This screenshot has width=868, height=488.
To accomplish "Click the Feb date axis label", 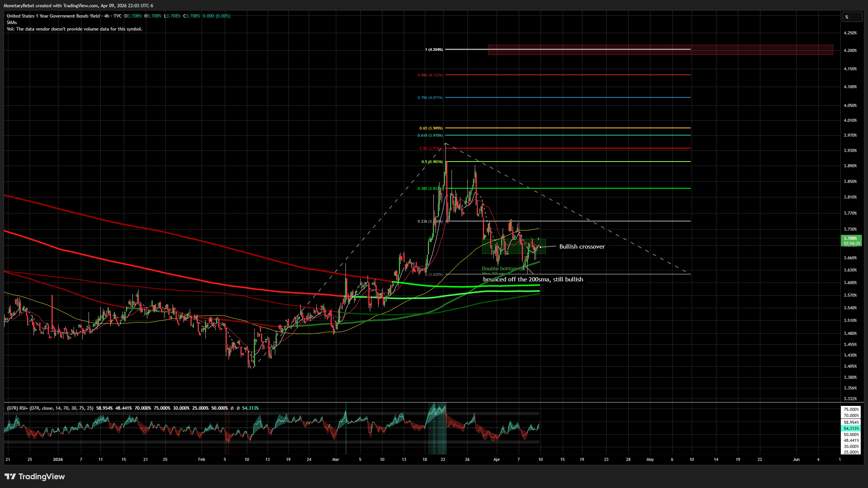I will 202,459.
